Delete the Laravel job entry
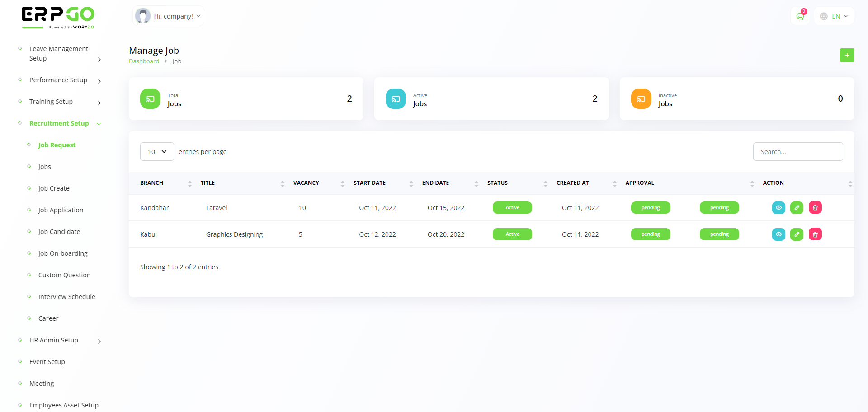868x412 pixels. [815, 208]
